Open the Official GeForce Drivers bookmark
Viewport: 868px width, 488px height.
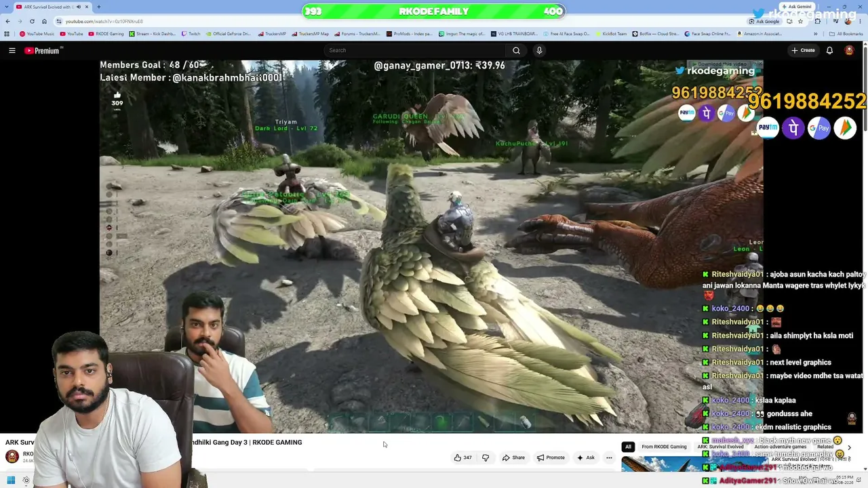[228, 34]
